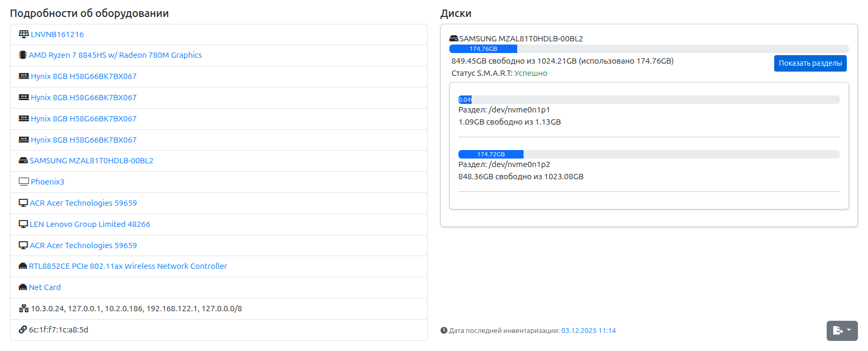Click the clock icon near last inventory date
The image size is (868, 351).
[444, 331]
